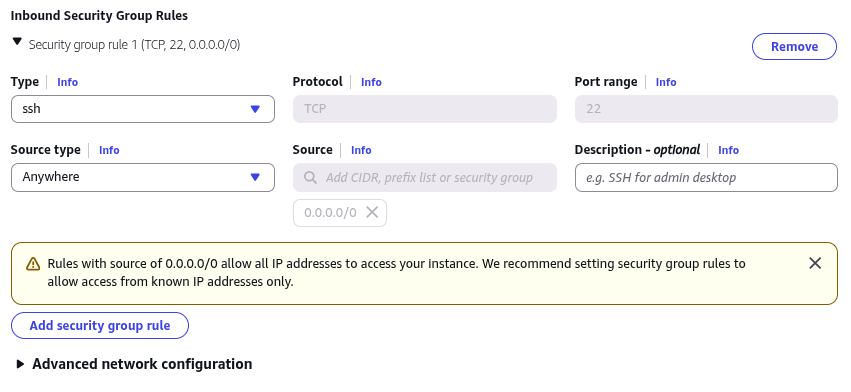
Task: Open Info link next to Source
Action: pos(361,150)
